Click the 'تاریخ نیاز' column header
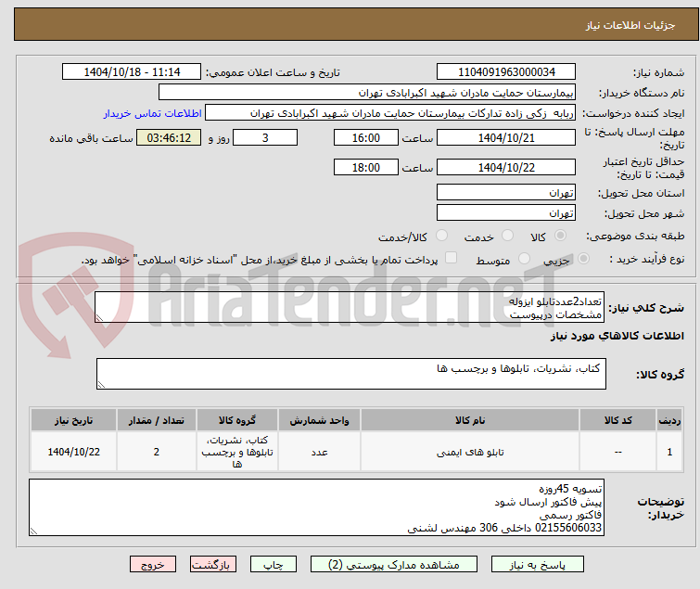This screenshot has height=589, width=700. tap(73, 420)
